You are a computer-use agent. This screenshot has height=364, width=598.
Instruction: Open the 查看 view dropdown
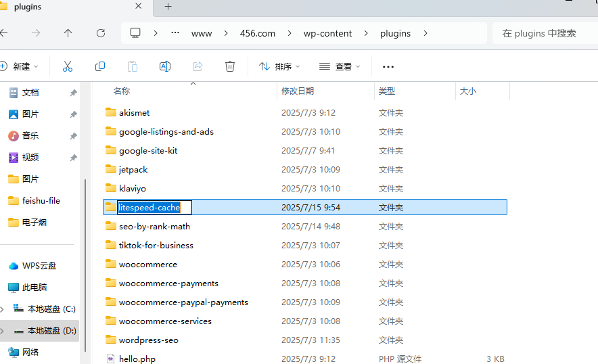pyautogui.click(x=340, y=66)
